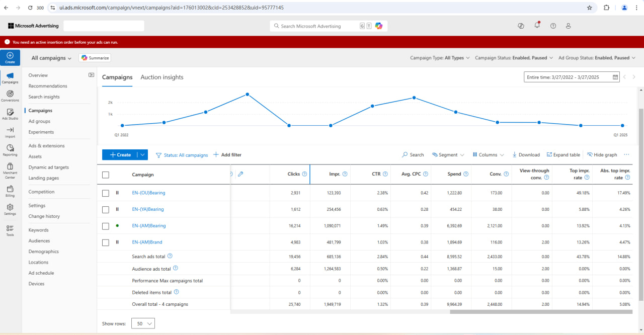This screenshot has width=644, height=335.
Task: Open the help question mark icon
Action: coord(553,26)
